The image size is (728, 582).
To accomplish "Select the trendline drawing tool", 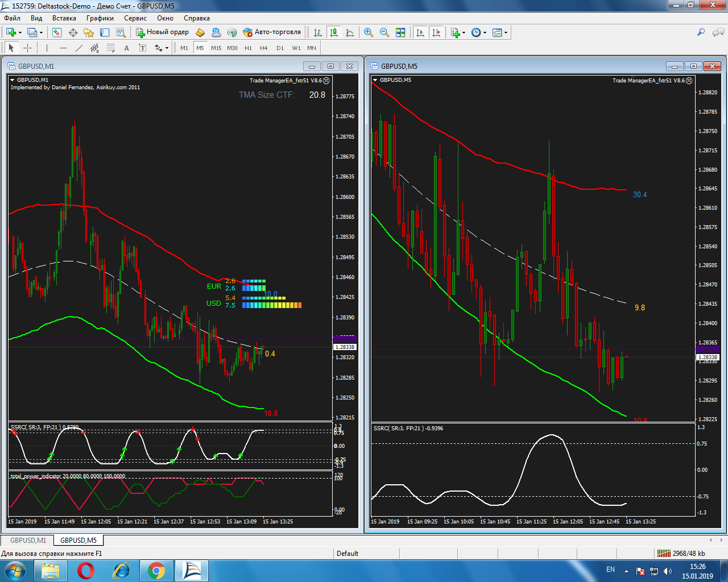I will coord(79,48).
